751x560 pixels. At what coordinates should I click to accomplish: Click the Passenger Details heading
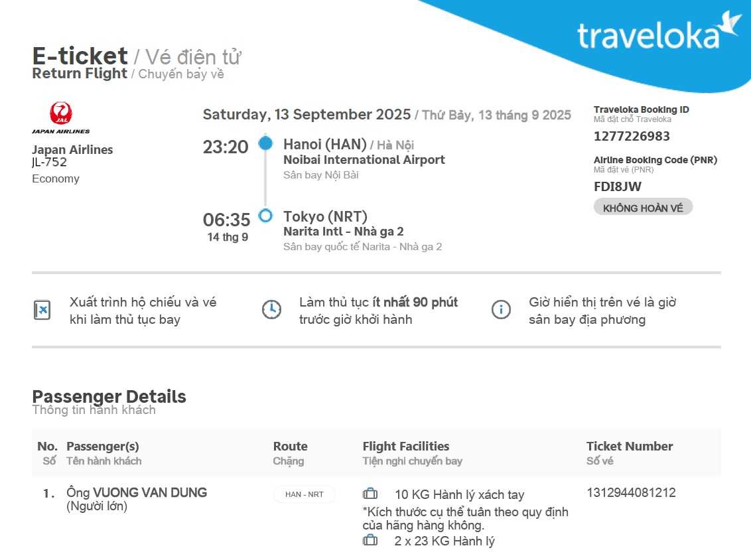[x=109, y=397]
